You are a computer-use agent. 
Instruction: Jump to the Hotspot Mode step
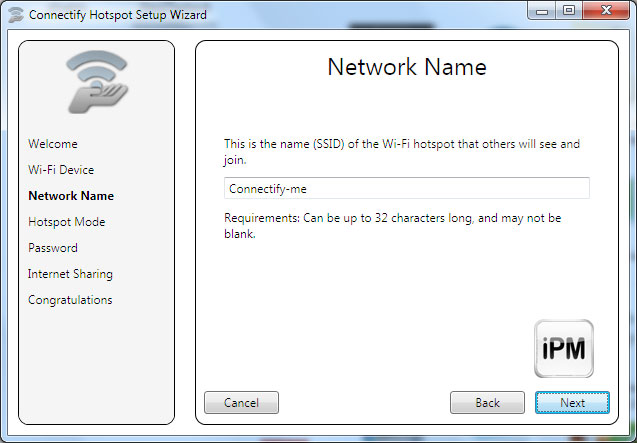(67, 222)
